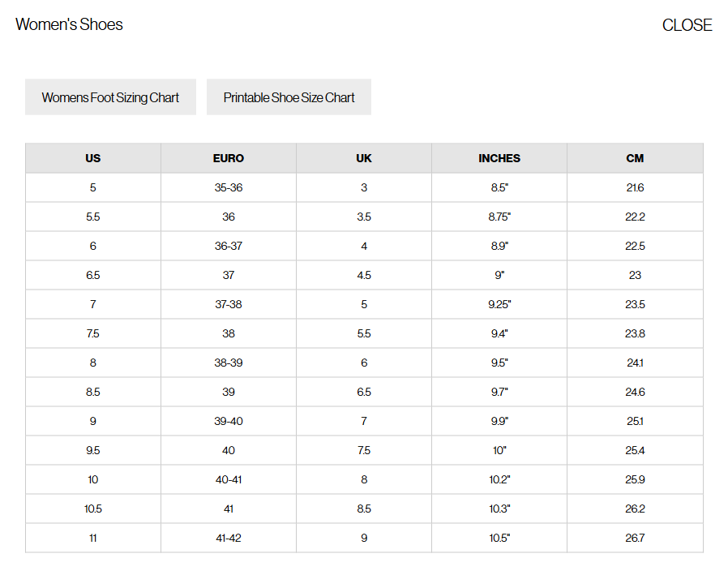
Task: Close the Women's Shoes size chart
Action: click(687, 25)
